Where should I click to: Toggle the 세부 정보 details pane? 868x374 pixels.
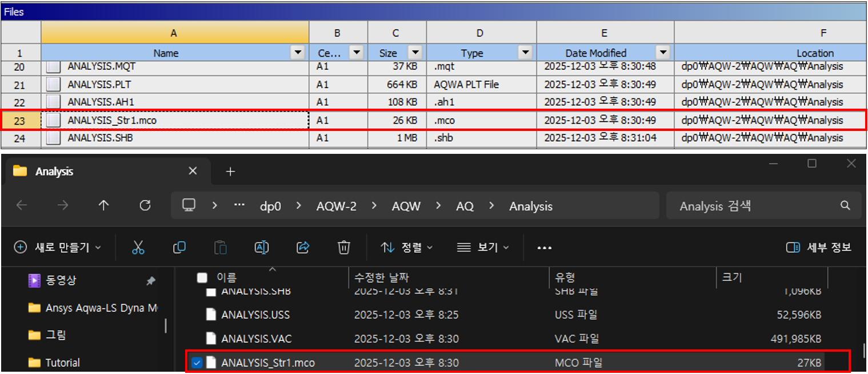(818, 247)
